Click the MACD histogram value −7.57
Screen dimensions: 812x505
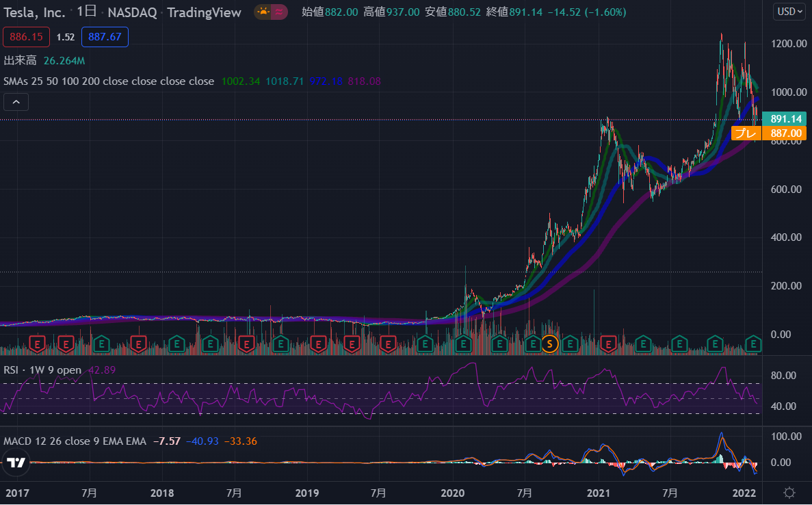coord(167,441)
